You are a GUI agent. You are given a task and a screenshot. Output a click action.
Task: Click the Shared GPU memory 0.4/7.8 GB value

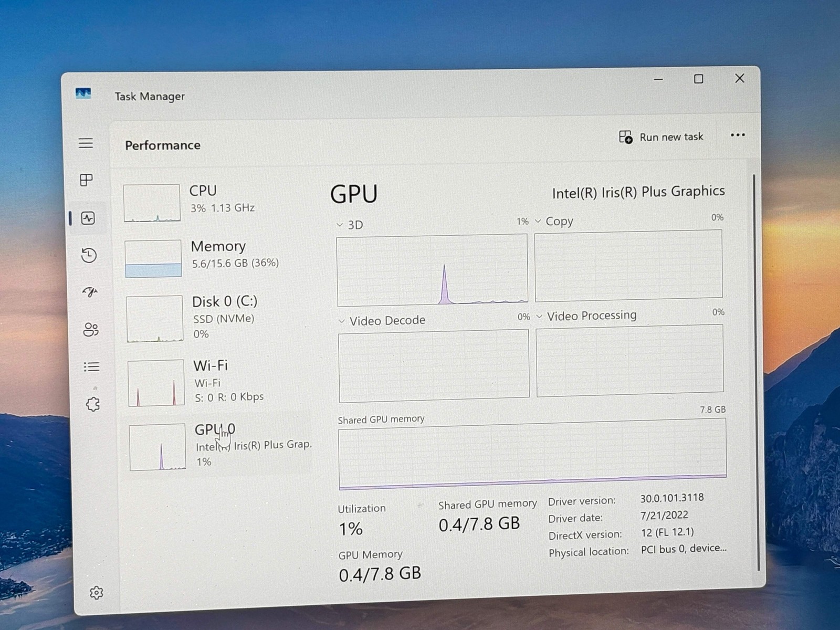479,524
